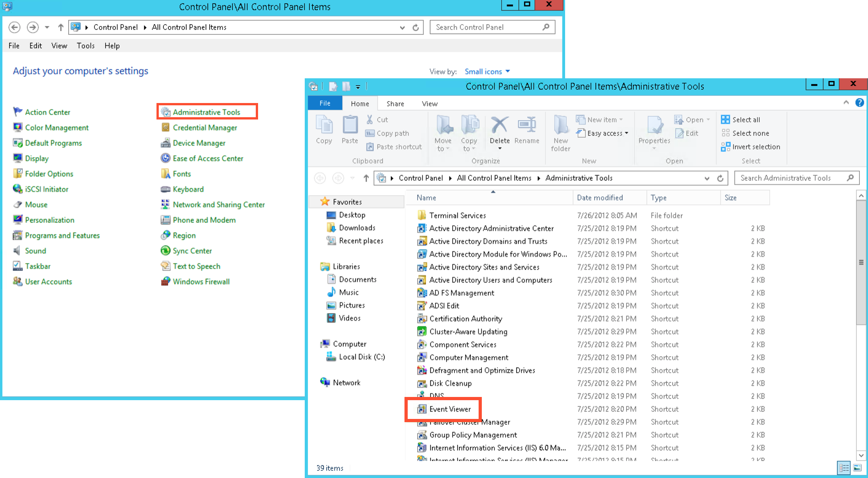This screenshot has height=478, width=868.
Task: Click the Delete X icon
Action: 500,125
